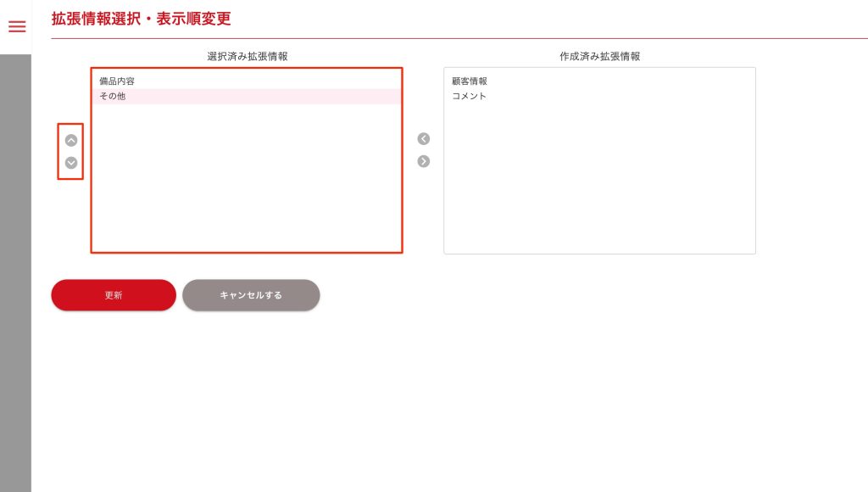Click empty space inside the selected items listbox

coord(246,187)
